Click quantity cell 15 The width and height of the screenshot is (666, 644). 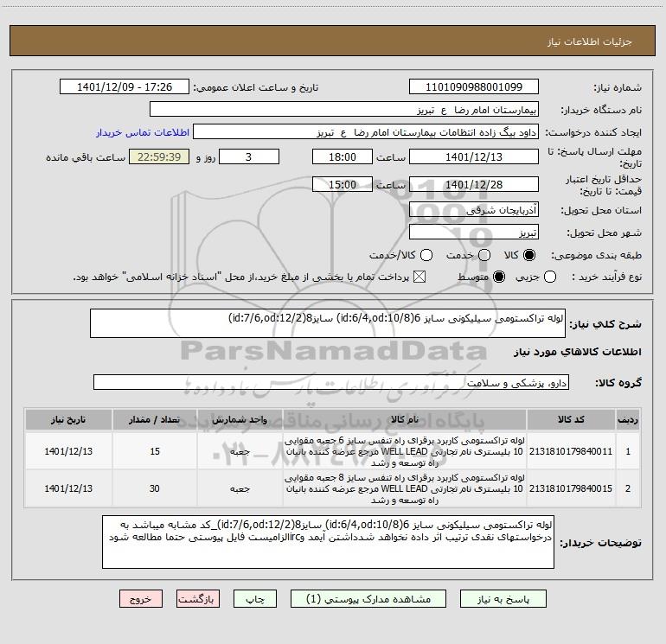tap(155, 451)
